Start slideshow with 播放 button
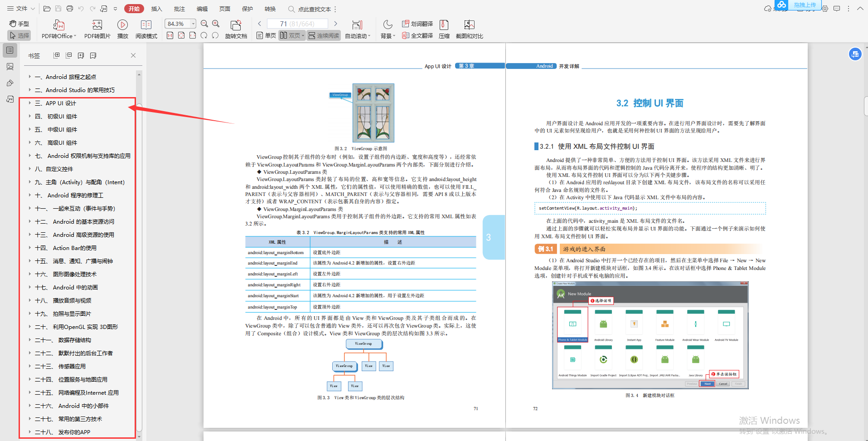 tap(122, 29)
